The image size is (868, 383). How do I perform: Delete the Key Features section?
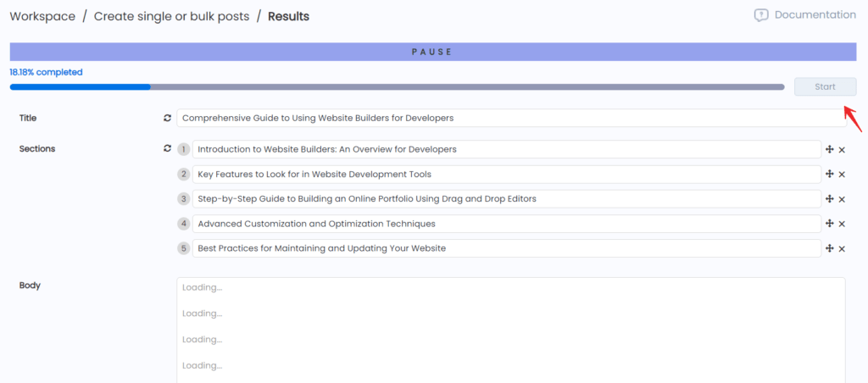[842, 175]
